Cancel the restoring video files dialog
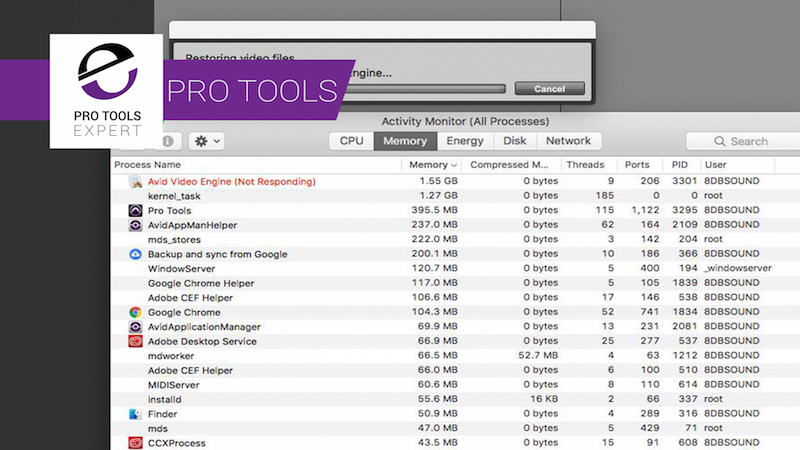The width and height of the screenshot is (800, 450). click(x=549, y=89)
